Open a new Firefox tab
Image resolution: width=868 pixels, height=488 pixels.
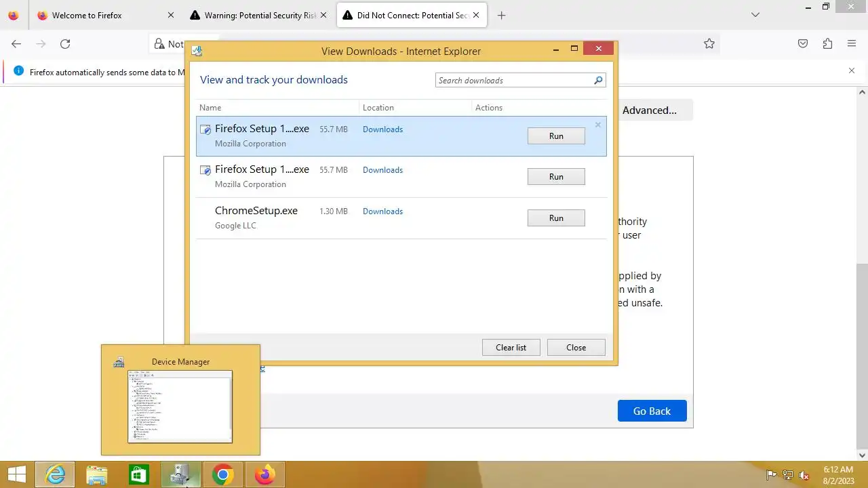[501, 15]
